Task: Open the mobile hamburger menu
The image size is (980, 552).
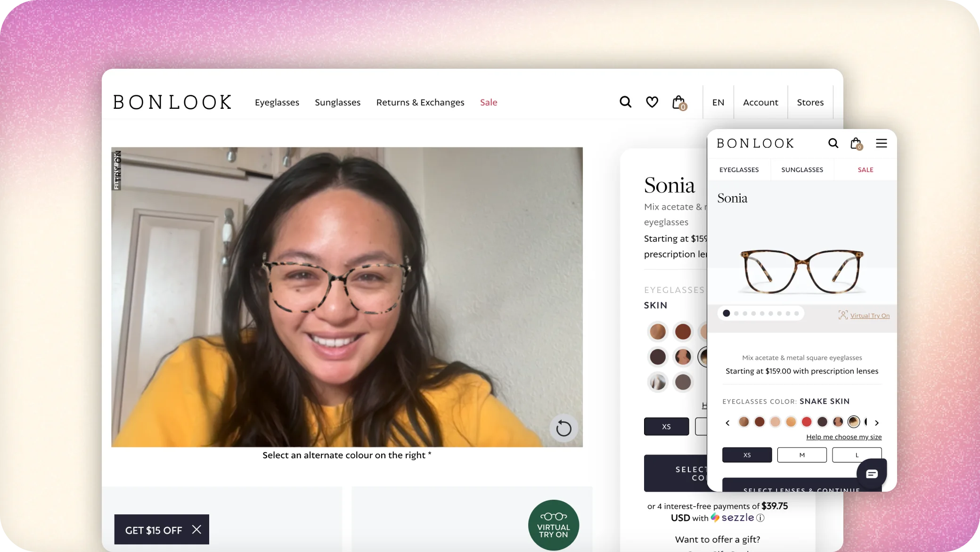Action: click(882, 143)
